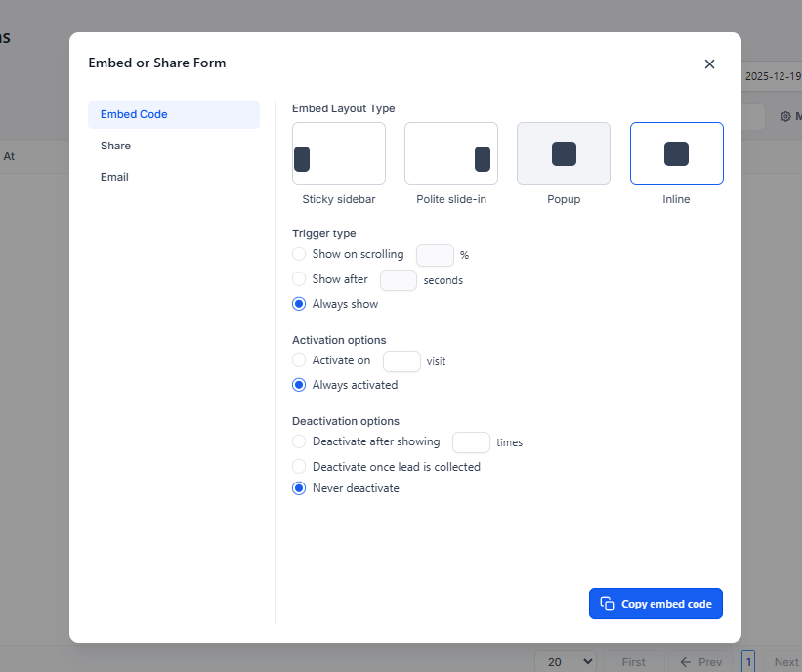This screenshot has height=672, width=802.
Task: Select Activate on visit radio button
Action: (299, 360)
